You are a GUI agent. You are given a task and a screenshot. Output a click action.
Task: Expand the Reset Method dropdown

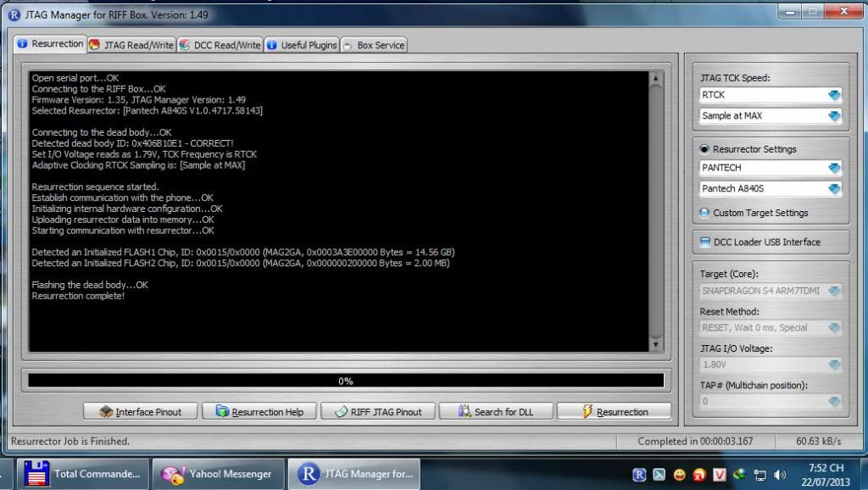point(834,328)
